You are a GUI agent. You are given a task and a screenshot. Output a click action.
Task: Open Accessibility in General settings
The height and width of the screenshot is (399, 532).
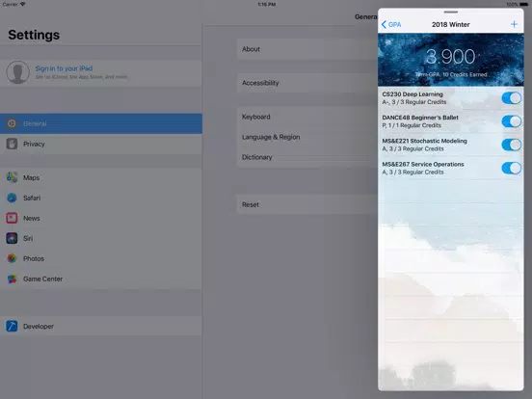pyautogui.click(x=307, y=83)
